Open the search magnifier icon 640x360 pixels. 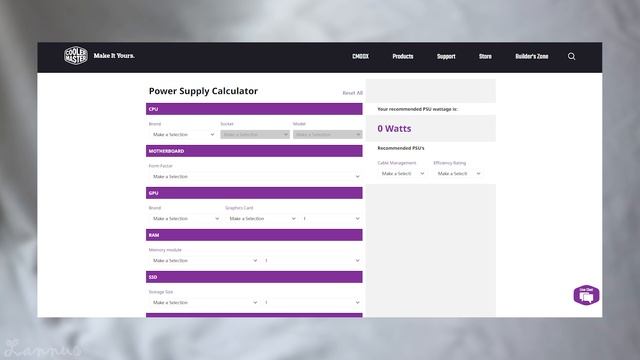(571, 56)
